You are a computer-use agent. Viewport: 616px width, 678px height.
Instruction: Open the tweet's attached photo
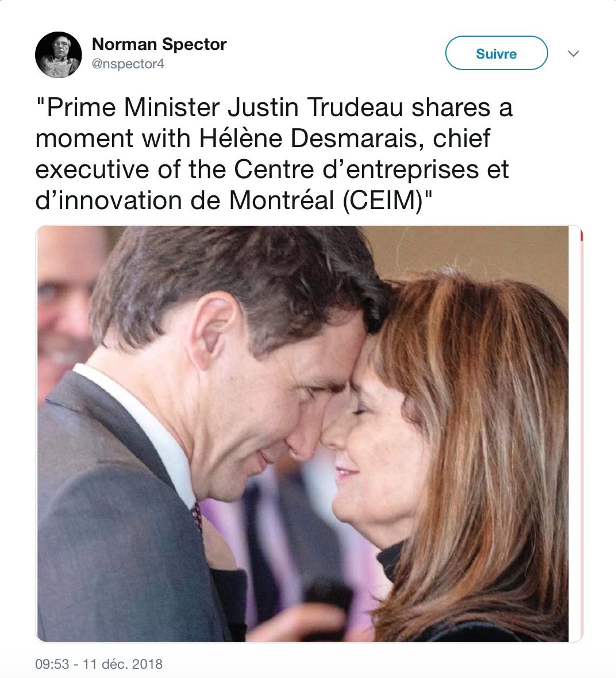[309, 434]
